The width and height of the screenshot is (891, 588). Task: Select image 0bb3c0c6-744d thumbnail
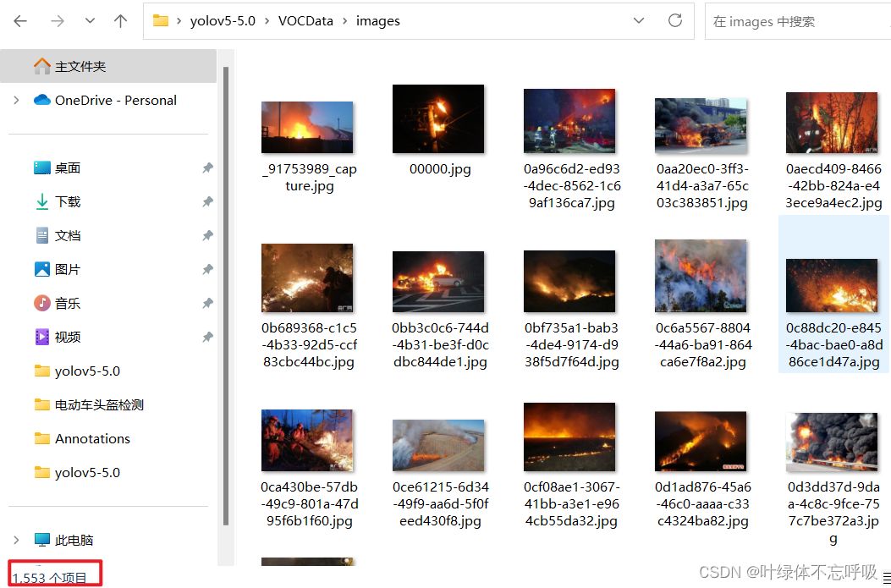pos(438,282)
